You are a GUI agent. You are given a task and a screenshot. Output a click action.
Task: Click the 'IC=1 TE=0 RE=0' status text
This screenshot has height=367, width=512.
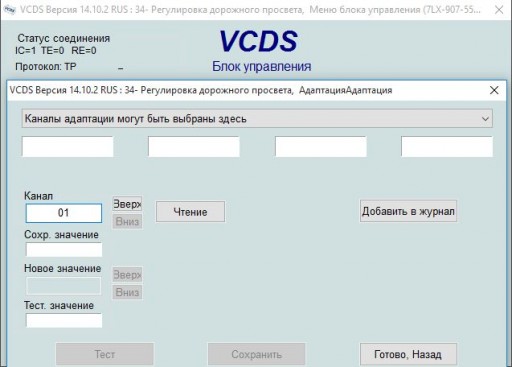(56, 51)
